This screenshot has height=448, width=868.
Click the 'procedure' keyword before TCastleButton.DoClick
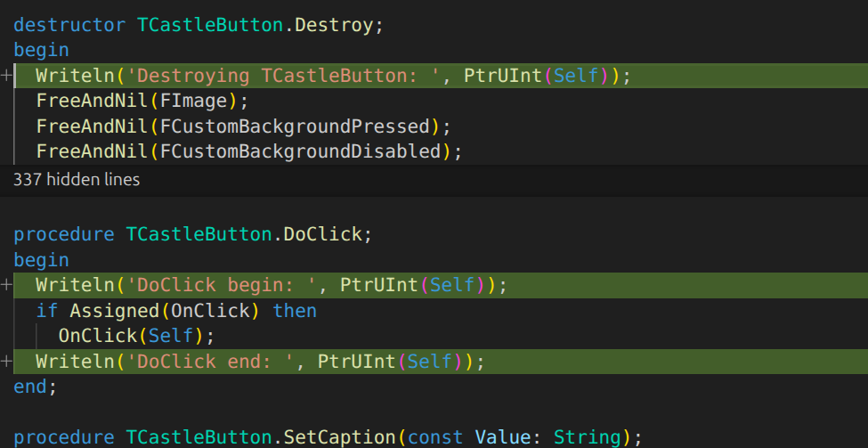coord(64,234)
